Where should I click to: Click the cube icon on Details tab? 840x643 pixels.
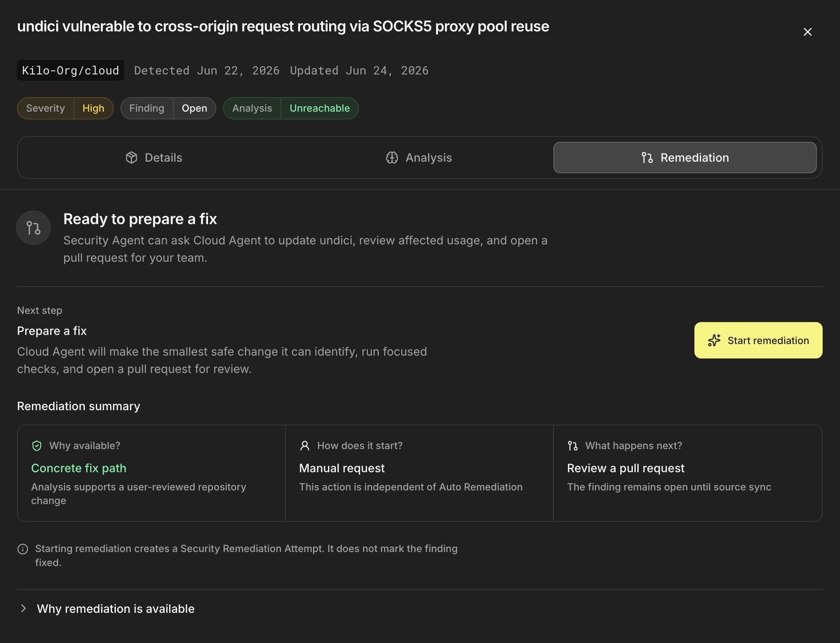[132, 158]
